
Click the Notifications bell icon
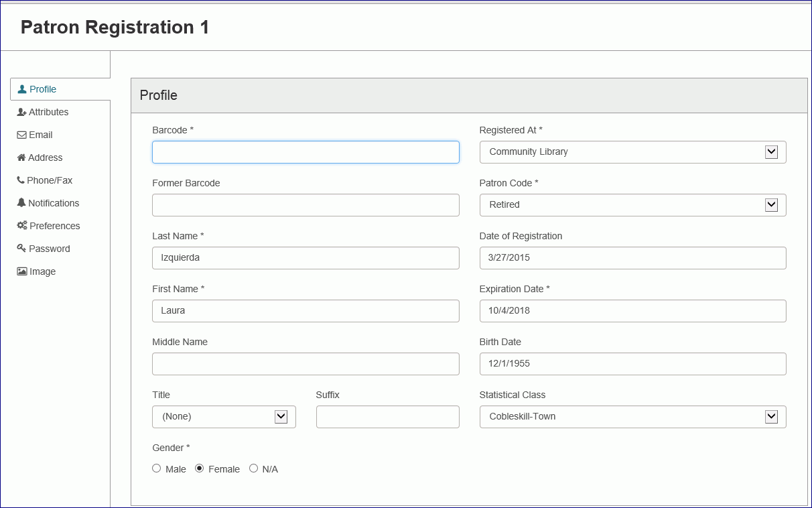click(21, 203)
